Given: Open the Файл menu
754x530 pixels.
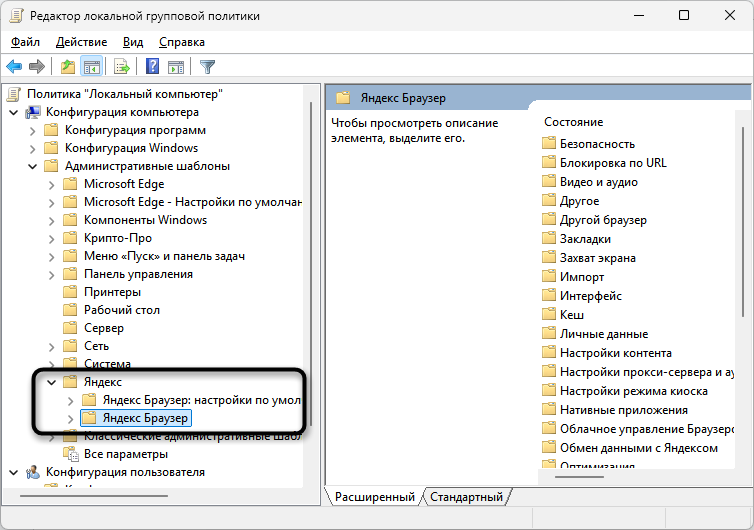Looking at the screenshot, I should [x=25, y=42].
